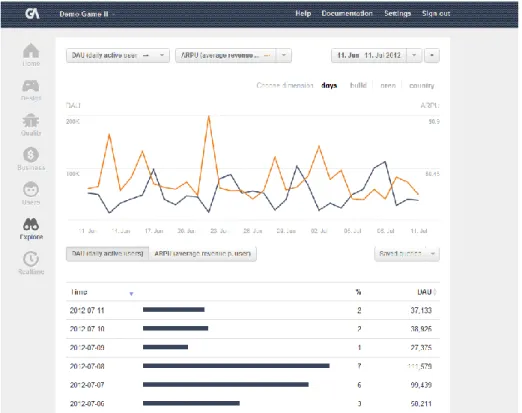
Task: Select the country dimension
Action: [422, 86]
